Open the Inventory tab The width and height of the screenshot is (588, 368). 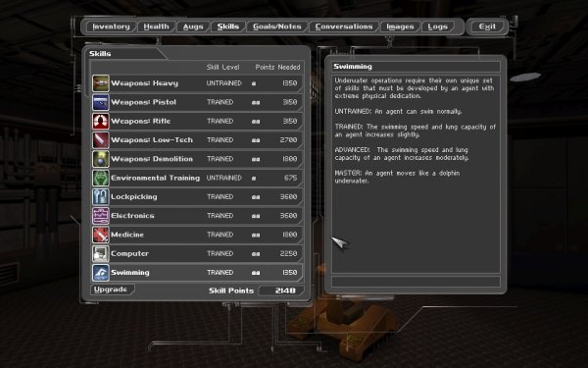[x=111, y=26]
